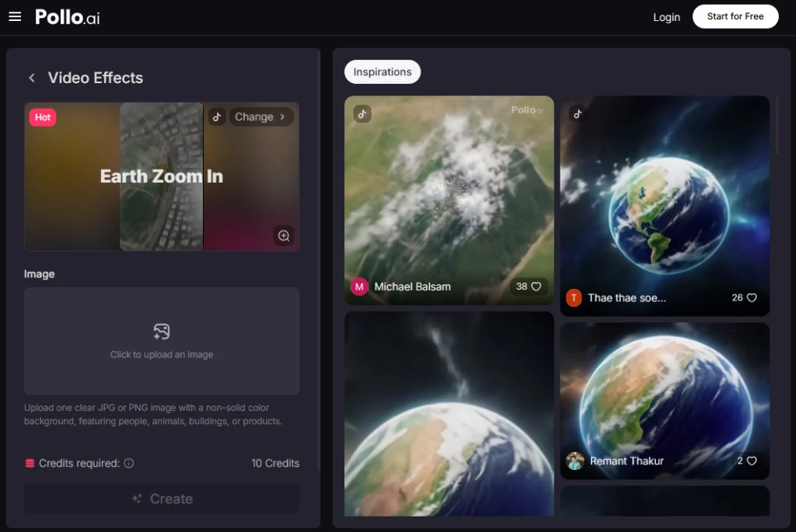
Task: Go back using Video Effects arrow
Action: (x=32, y=78)
